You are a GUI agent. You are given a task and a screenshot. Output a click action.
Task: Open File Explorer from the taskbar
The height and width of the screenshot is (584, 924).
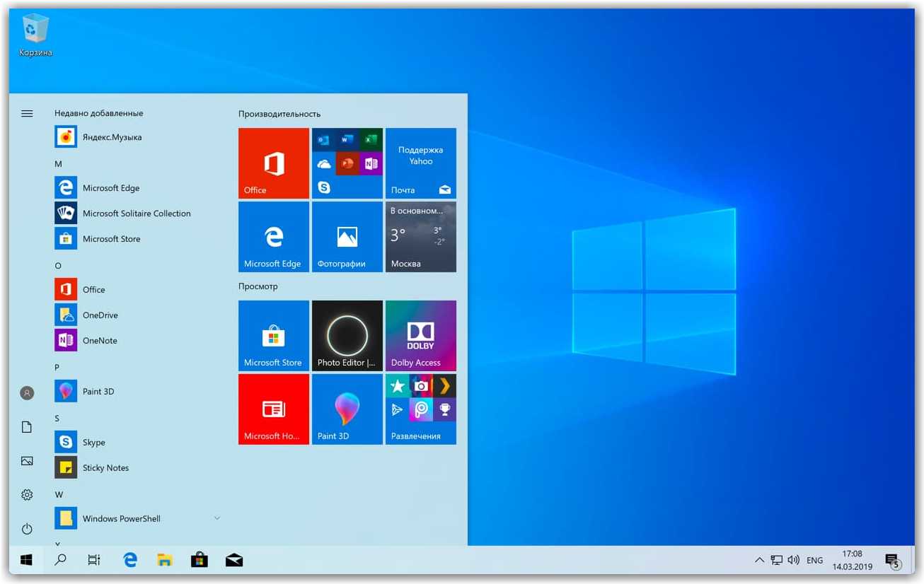[x=165, y=560]
